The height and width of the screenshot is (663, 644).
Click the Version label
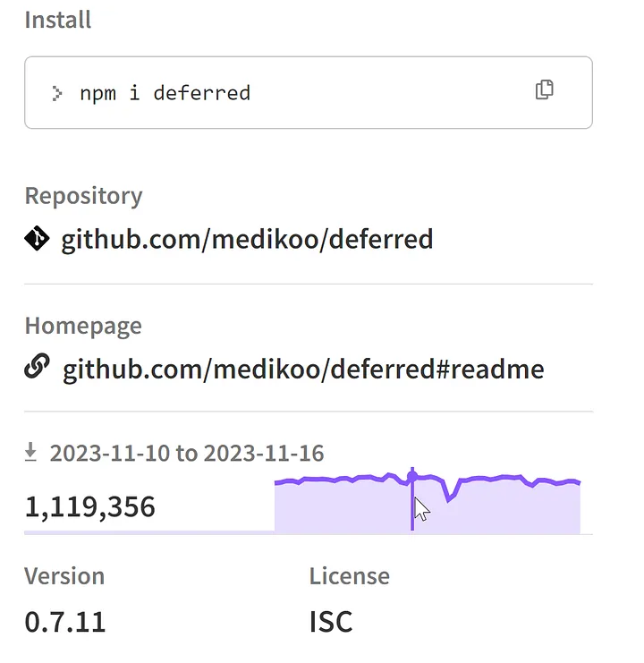64,575
